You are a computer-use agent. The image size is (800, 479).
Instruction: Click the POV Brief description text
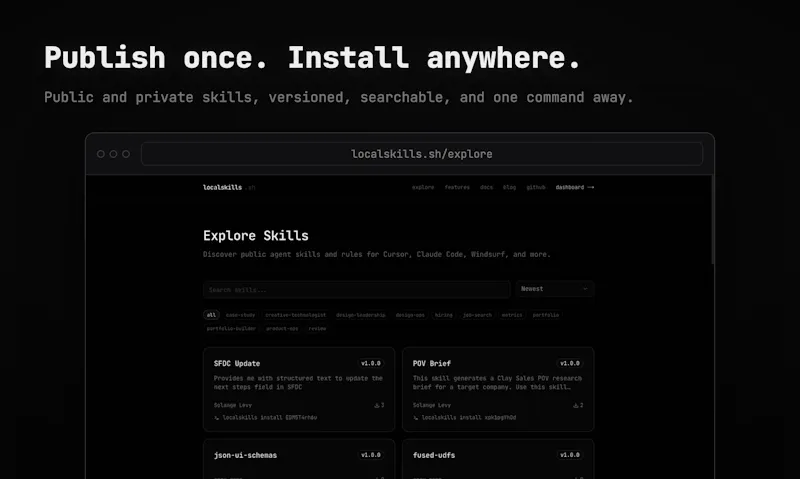pyautogui.click(x=497, y=383)
